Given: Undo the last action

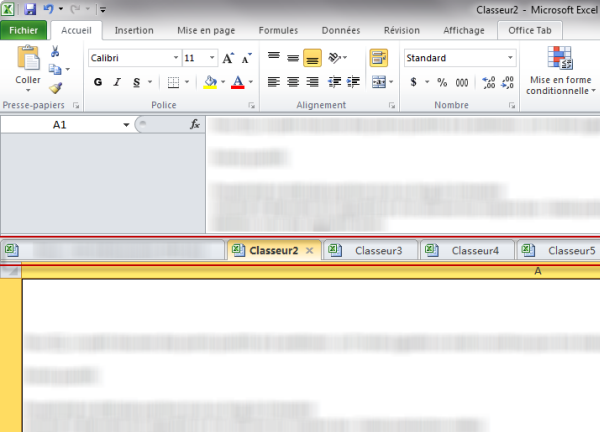Looking at the screenshot, I should pos(48,9).
